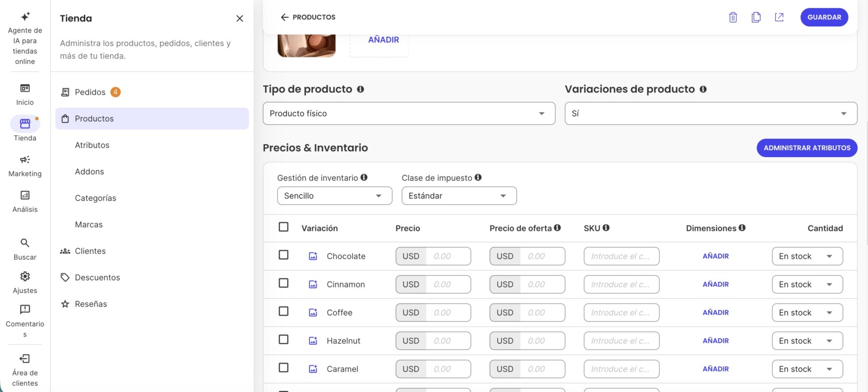Open the Tipo de producto dropdown
Screen dimensions: 868x392
(409, 113)
